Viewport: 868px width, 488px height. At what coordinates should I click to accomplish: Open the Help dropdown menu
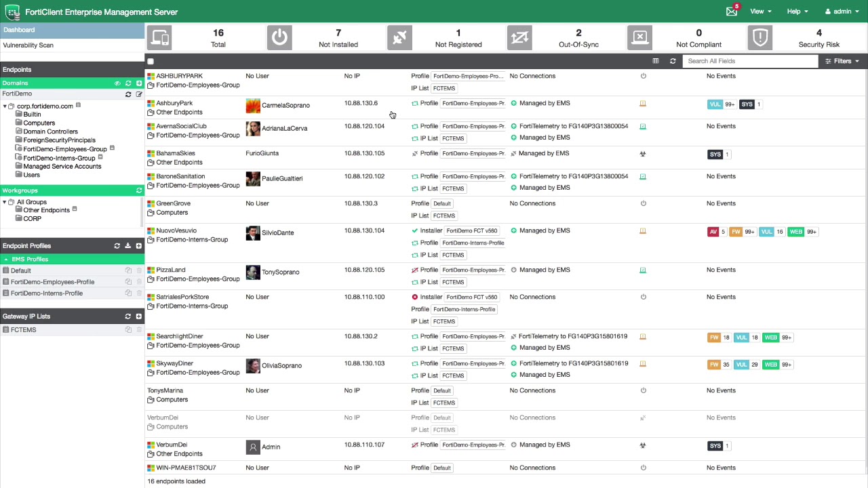pos(797,12)
